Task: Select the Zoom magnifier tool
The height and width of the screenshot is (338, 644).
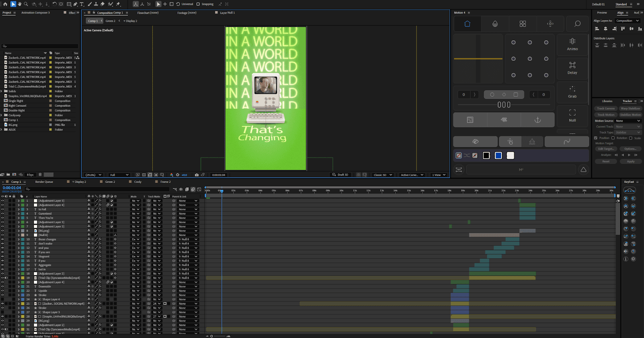Action: (x=26, y=4)
